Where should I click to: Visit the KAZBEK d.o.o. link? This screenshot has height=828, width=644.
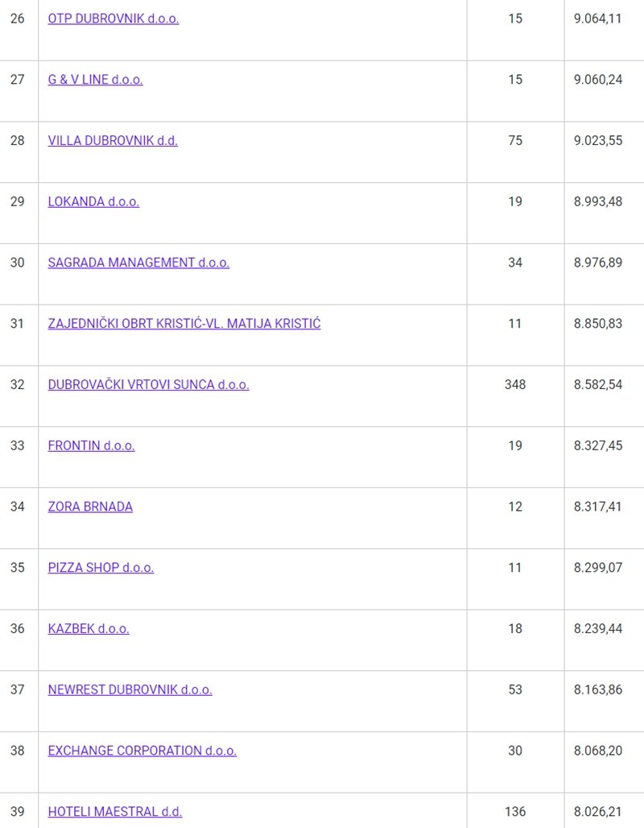click(89, 629)
